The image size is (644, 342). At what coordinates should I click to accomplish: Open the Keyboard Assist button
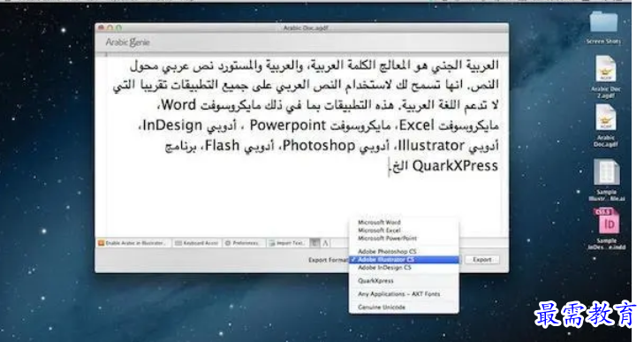click(x=197, y=243)
